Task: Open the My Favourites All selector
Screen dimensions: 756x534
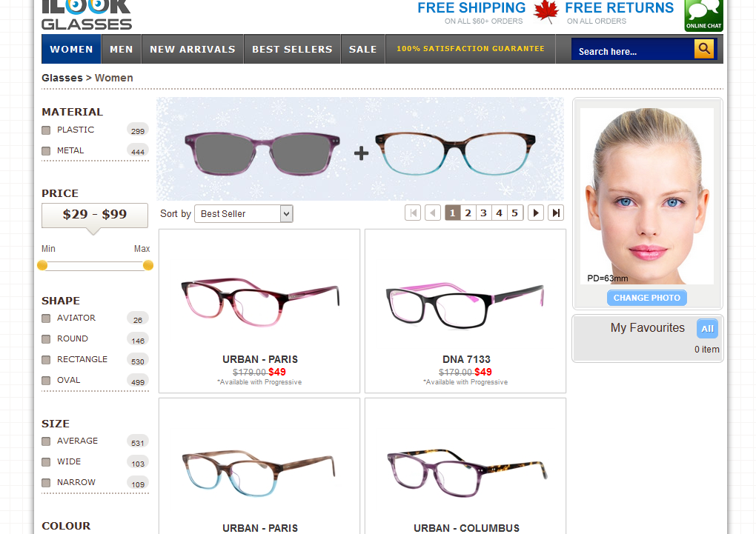Action: [707, 329]
